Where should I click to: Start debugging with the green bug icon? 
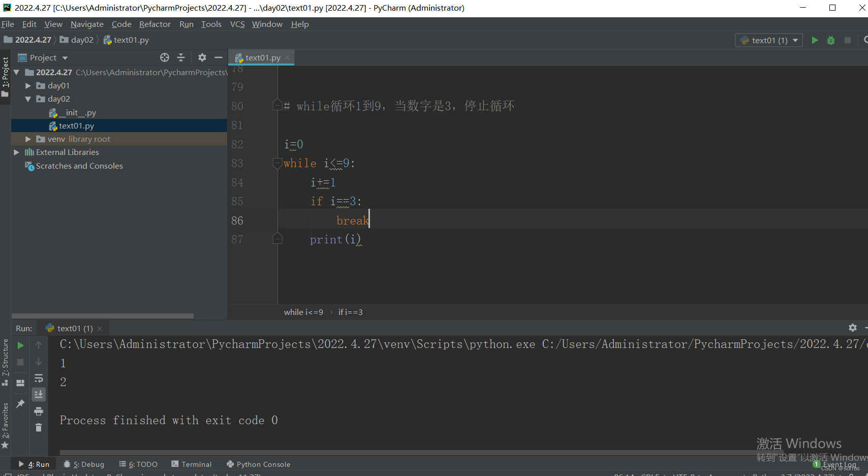click(831, 40)
